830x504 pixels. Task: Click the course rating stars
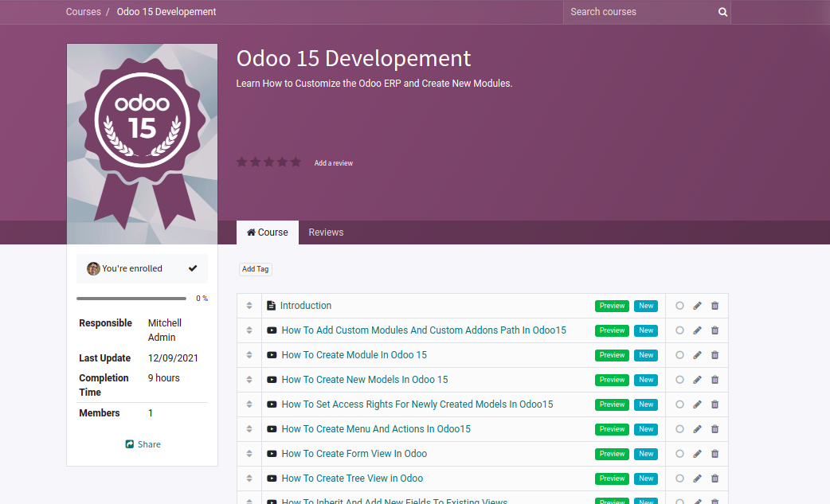pos(268,162)
